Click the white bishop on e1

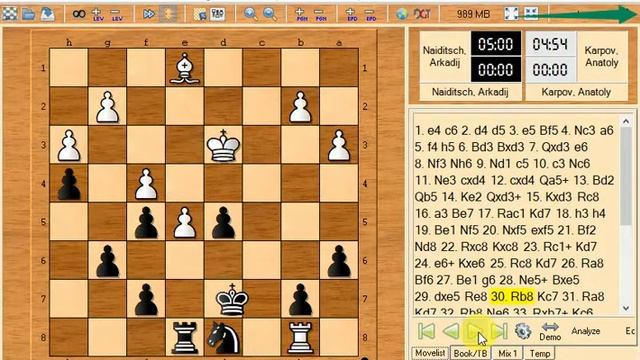pos(185,68)
